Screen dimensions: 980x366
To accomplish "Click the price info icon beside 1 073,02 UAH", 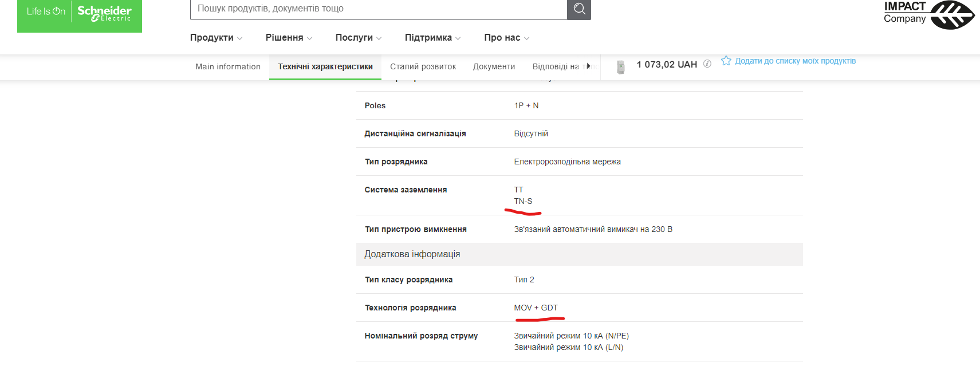I will 707,64.
